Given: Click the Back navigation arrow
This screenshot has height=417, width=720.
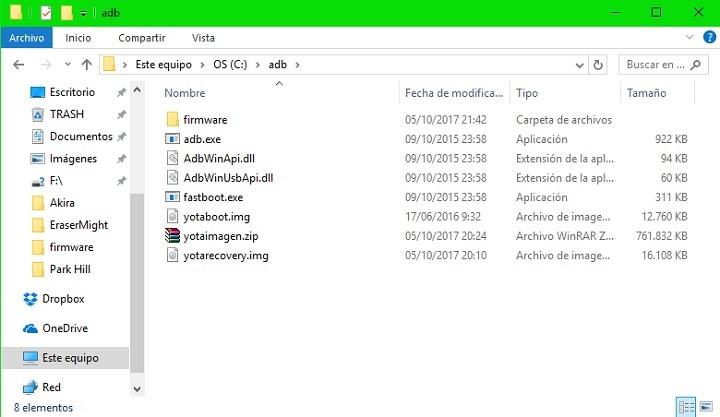Looking at the screenshot, I should tap(19, 65).
